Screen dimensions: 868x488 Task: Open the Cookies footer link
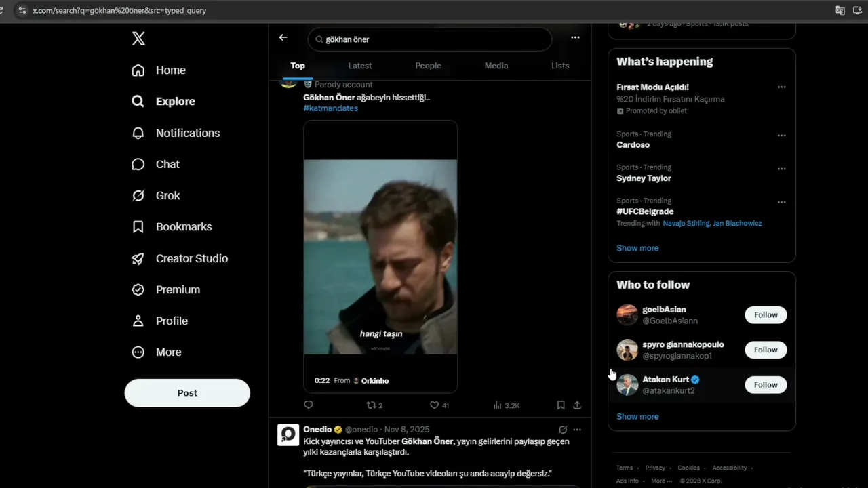689,468
